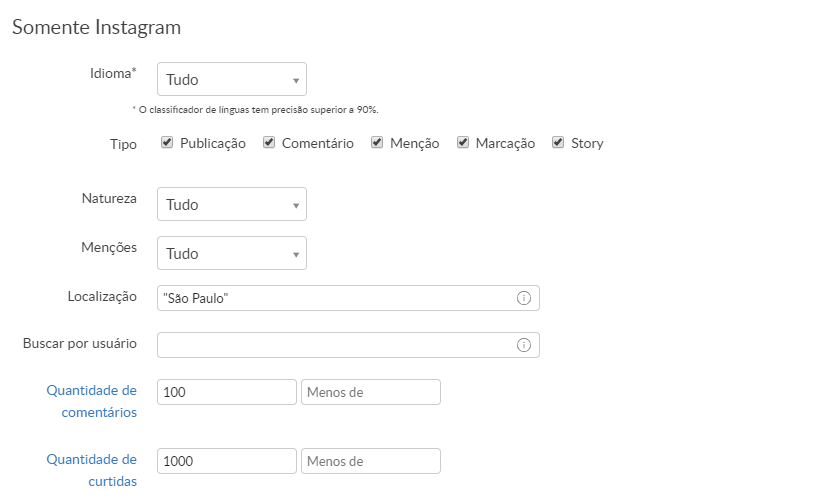Viewport: 837px width, 502px height.
Task: Click the Buscar por usuário text field
Action: [x=335, y=345]
